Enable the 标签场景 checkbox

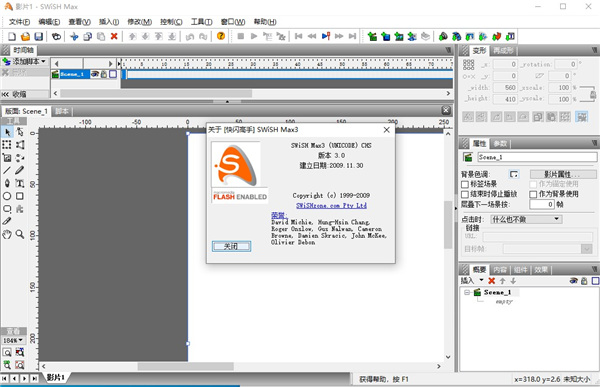(465, 185)
